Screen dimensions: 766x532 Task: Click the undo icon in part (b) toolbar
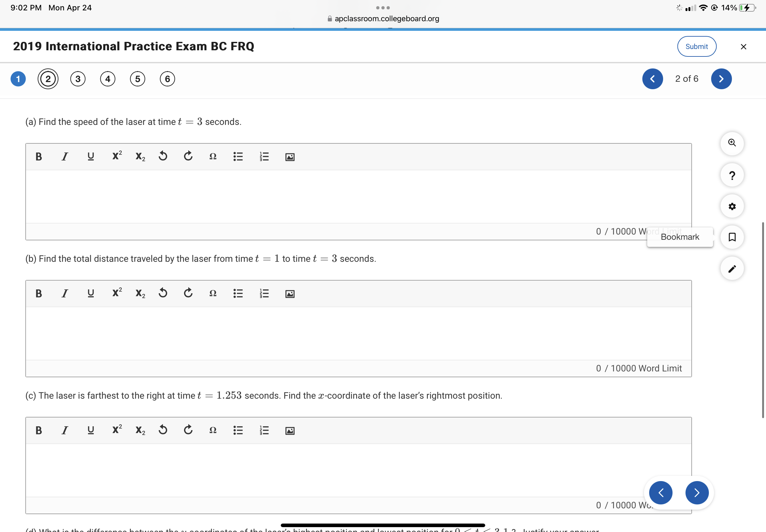point(162,293)
